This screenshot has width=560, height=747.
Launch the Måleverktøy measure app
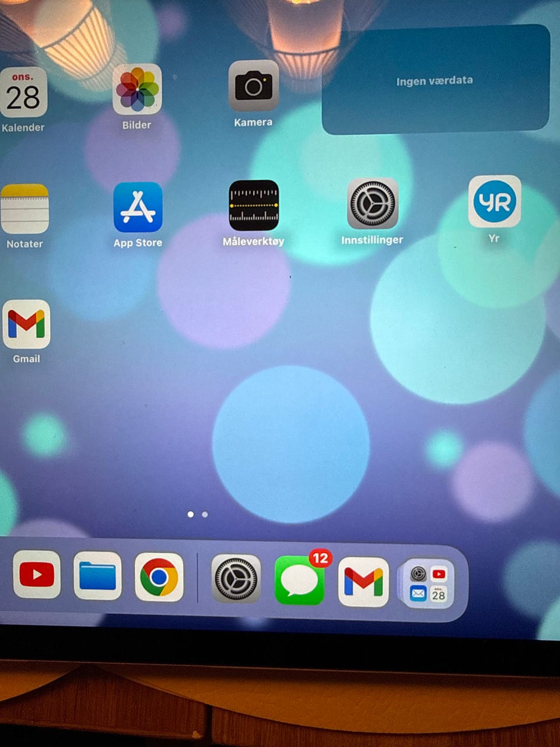pos(254,205)
